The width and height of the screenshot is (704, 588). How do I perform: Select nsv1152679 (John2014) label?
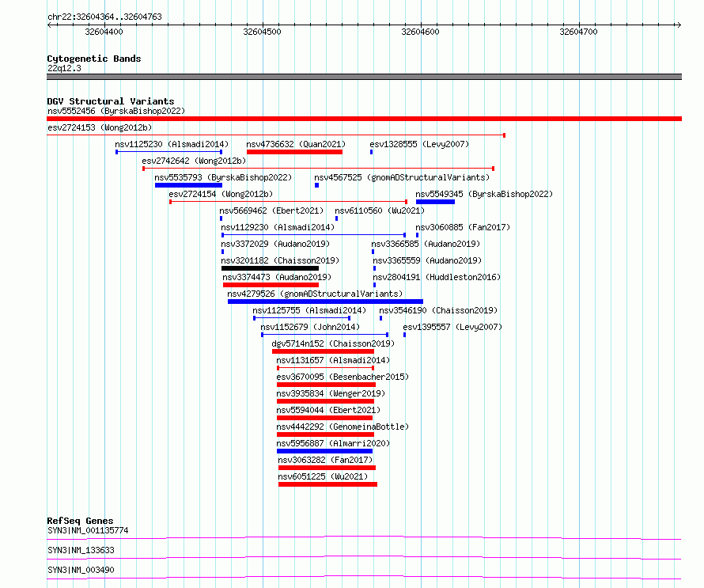pyautogui.click(x=310, y=327)
